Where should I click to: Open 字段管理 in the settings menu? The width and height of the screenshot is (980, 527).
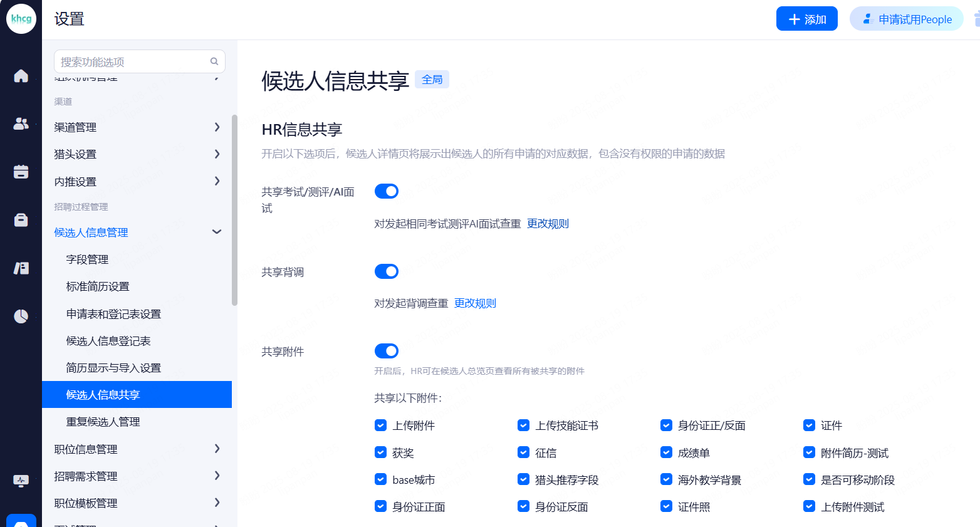click(x=87, y=259)
